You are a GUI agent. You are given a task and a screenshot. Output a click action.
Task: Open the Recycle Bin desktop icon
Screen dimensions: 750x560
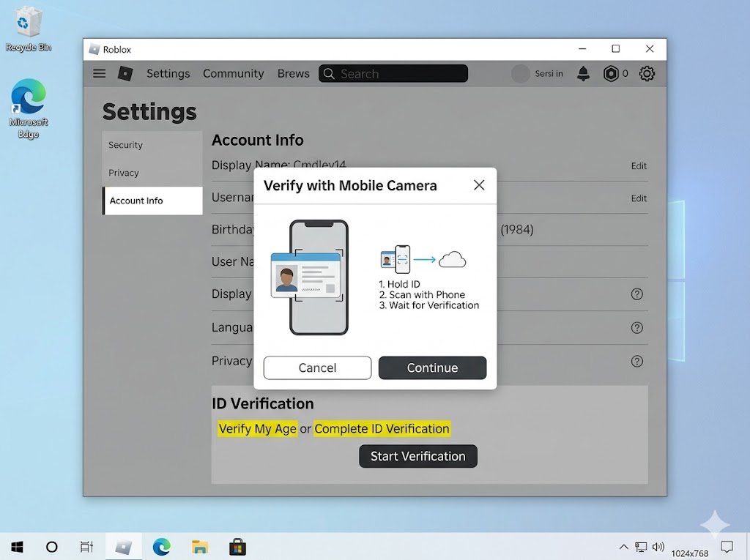29,29
